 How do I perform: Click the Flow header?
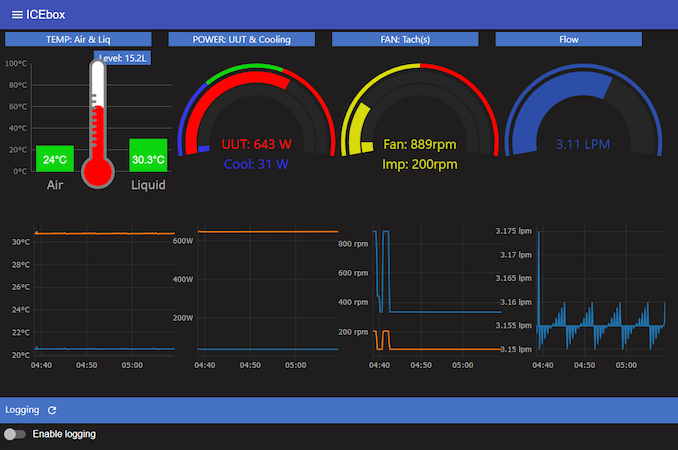568,40
